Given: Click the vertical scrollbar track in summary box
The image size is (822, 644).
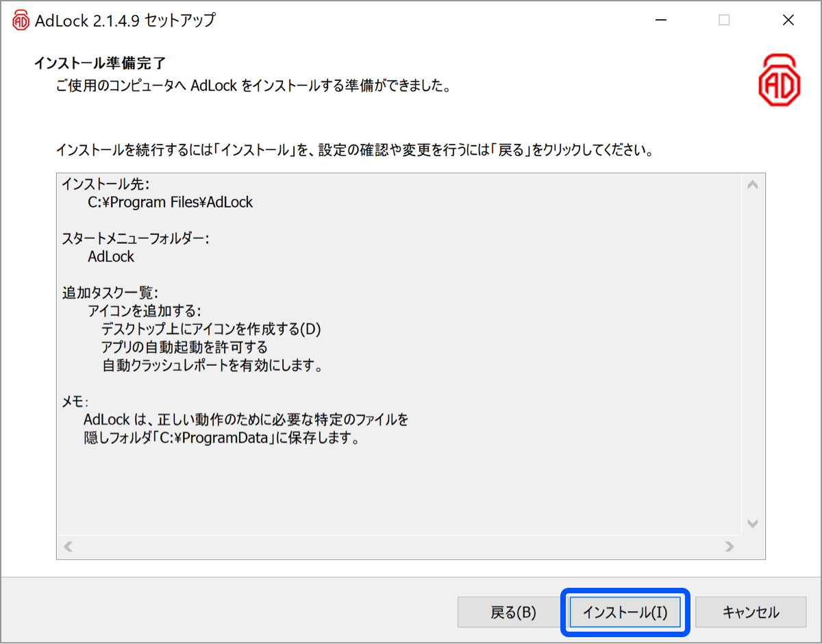Looking at the screenshot, I should coord(752,356).
